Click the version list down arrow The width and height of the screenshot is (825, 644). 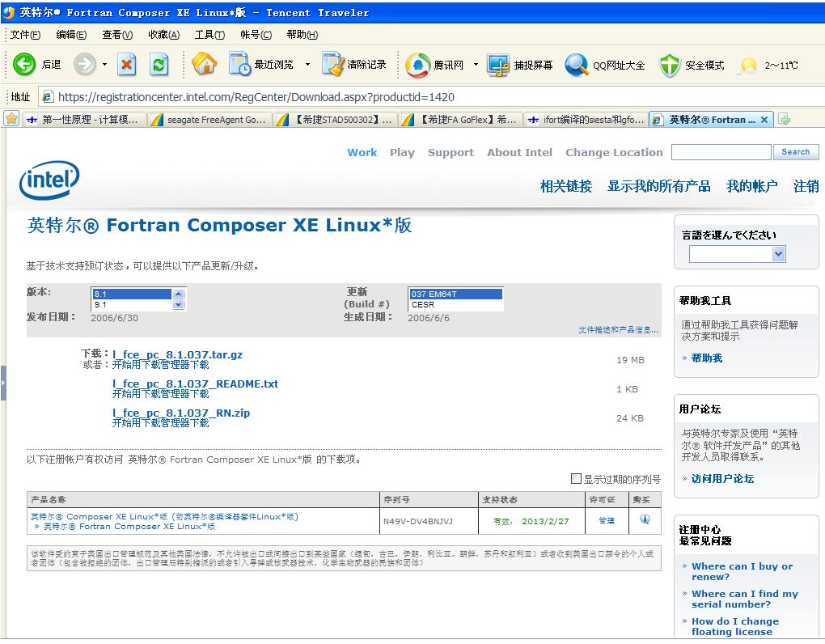[x=179, y=305]
